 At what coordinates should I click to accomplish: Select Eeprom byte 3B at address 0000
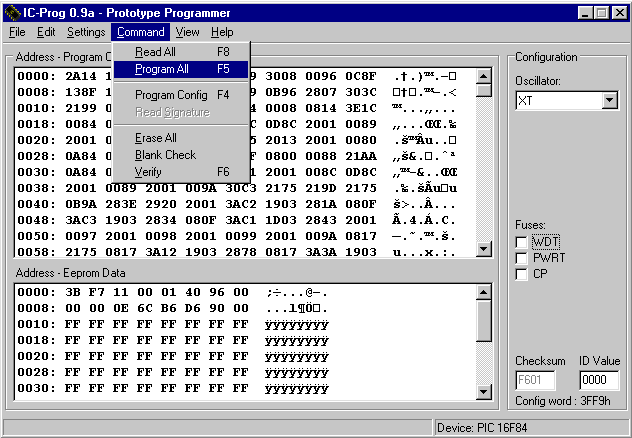coord(73,292)
